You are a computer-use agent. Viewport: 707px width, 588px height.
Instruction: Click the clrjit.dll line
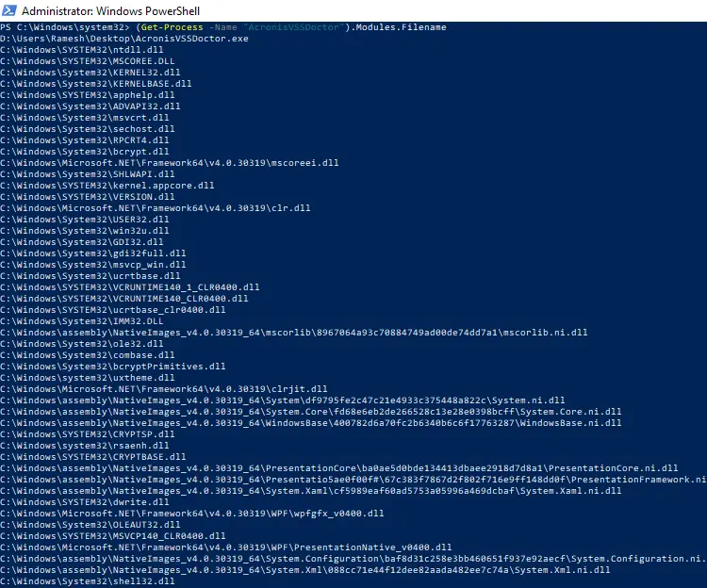pyautogui.click(x=164, y=389)
